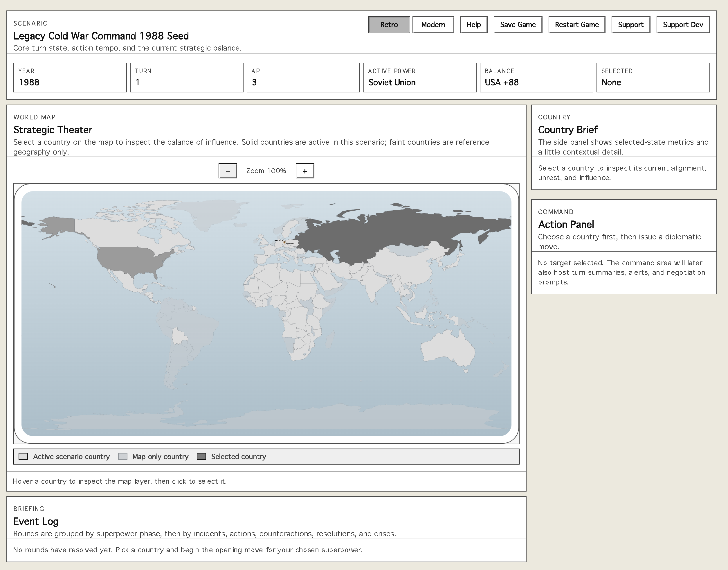This screenshot has width=728, height=570.
Task: Click the Strategic Theater heading
Action: 53,130
